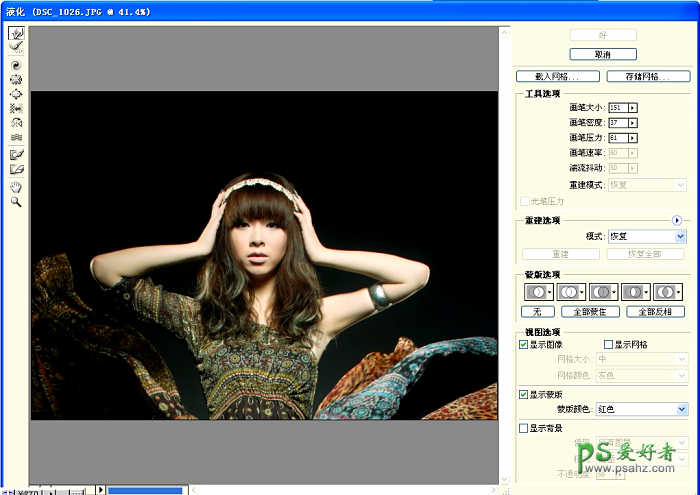Click the 载入网格 load mesh button
Viewport: 700px width, 495px height.
pyautogui.click(x=558, y=76)
